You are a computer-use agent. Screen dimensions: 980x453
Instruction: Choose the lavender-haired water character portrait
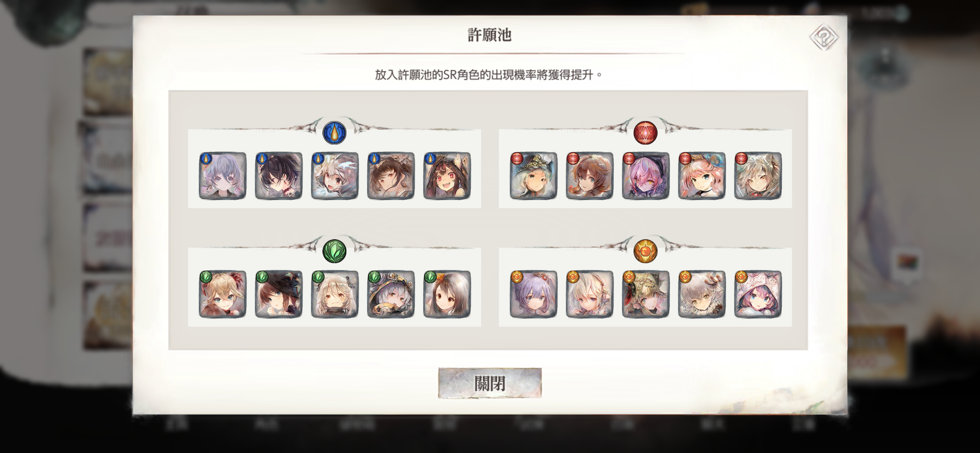click(x=223, y=176)
